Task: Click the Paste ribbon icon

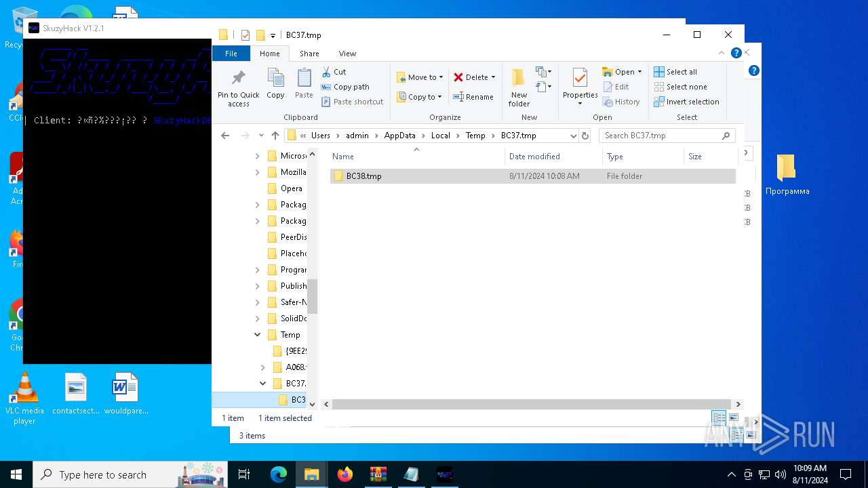Action: pos(304,84)
